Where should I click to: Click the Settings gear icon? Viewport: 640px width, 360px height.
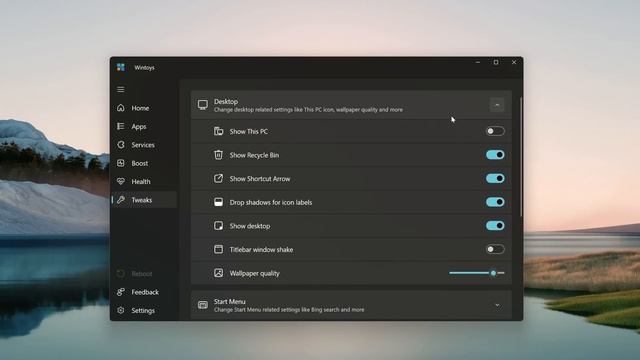[121, 310]
